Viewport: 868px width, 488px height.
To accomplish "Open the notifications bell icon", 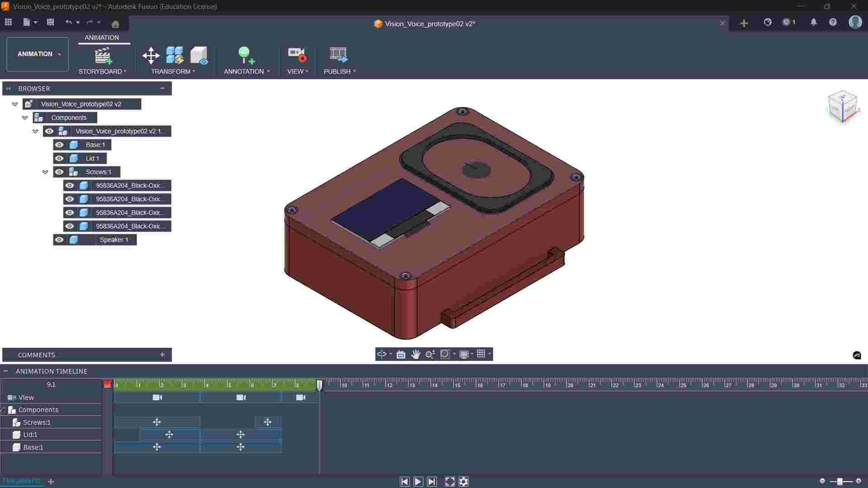I will pyautogui.click(x=814, y=22).
